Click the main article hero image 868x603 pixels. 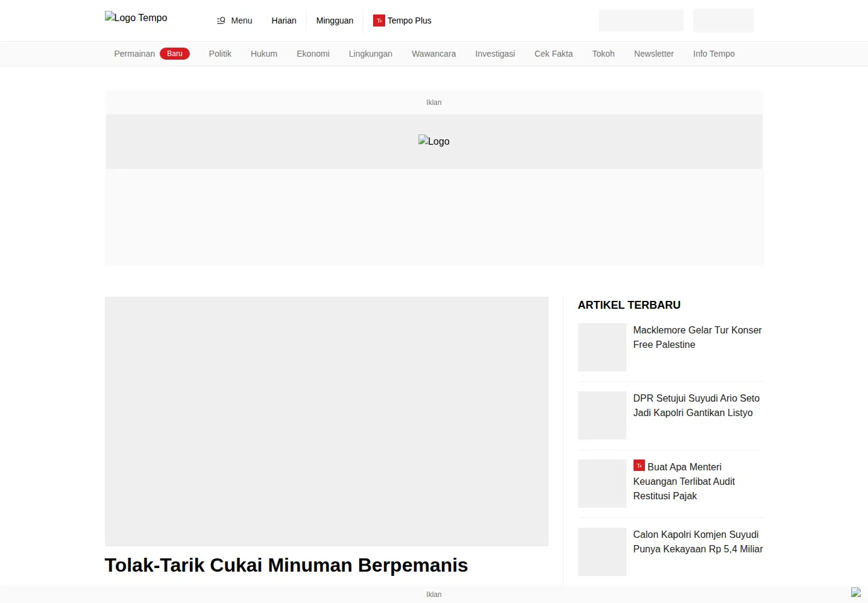pyautogui.click(x=327, y=421)
